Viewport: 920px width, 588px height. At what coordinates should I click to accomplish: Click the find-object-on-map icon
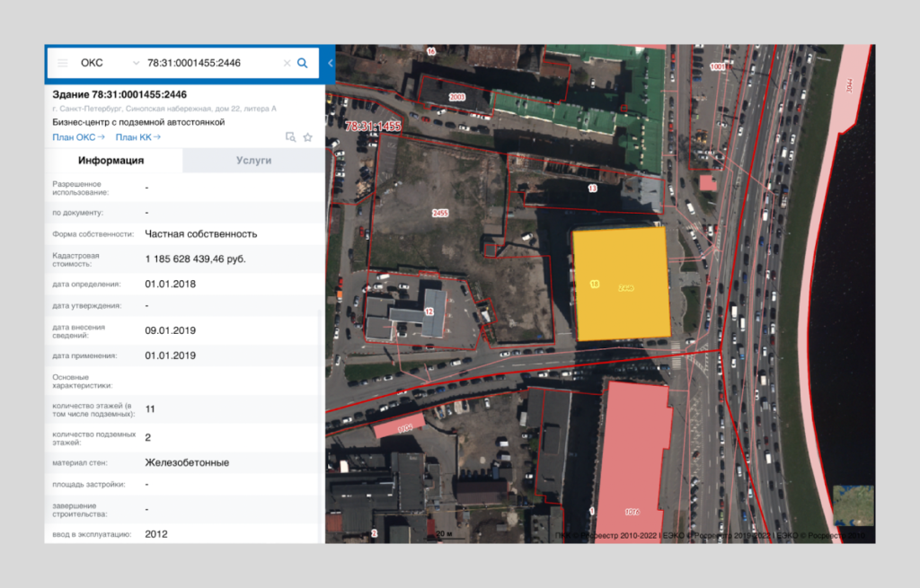(x=289, y=137)
